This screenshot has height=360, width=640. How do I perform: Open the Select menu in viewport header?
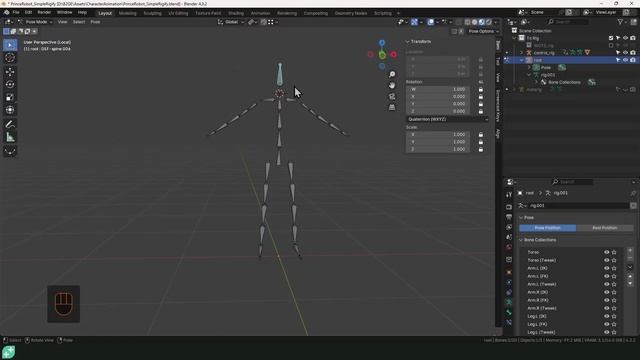coord(79,22)
